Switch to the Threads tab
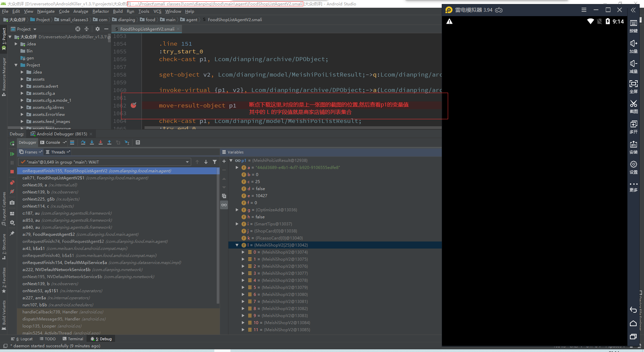Image resolution: width=644 pixels, height=352 pixels. 58,152
